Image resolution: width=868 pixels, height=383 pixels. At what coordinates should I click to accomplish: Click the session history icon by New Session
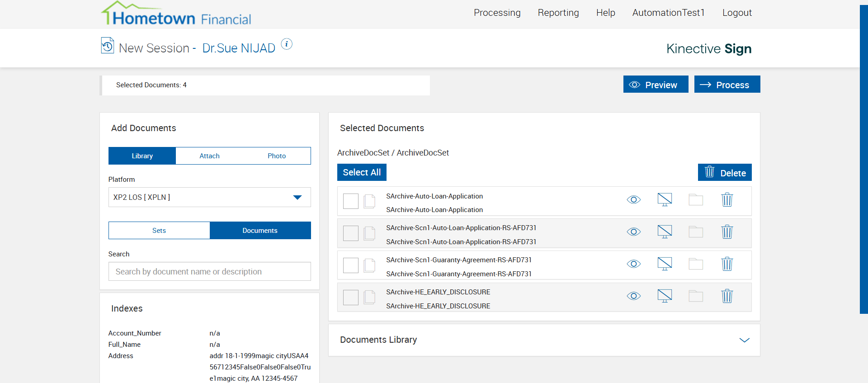point(108,45)
